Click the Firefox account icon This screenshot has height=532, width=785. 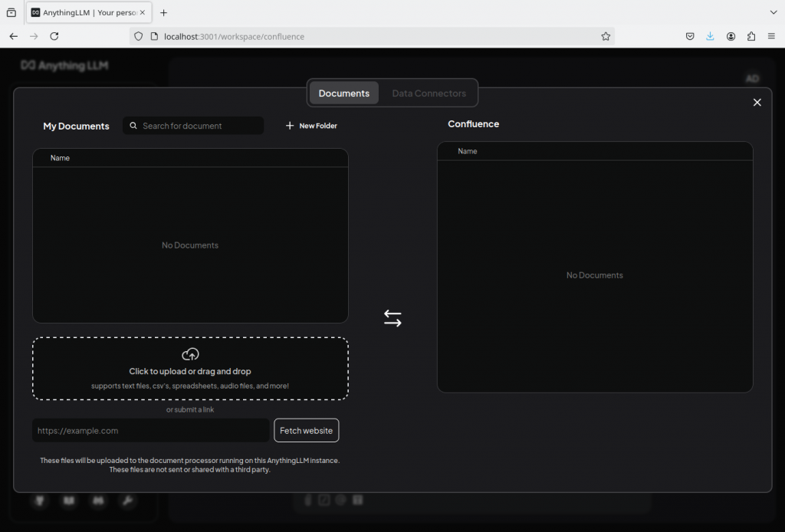pos(731,36)
